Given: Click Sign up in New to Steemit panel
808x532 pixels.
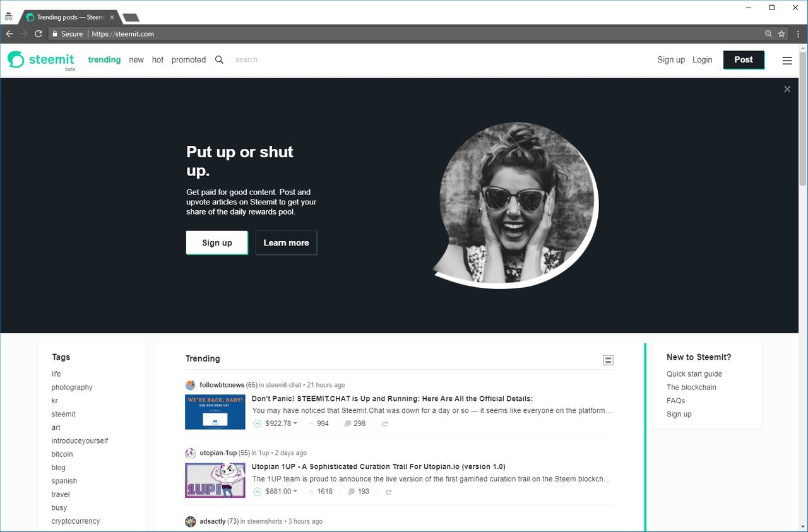Looking at the screenshot, I should (679, 414).
